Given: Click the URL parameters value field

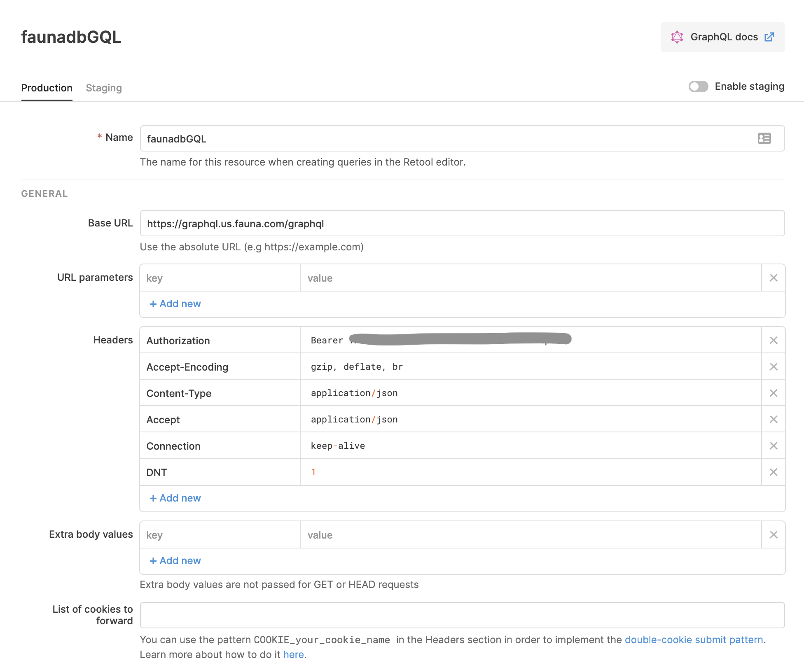Looking at the screenshot, I should click(531, 278).
